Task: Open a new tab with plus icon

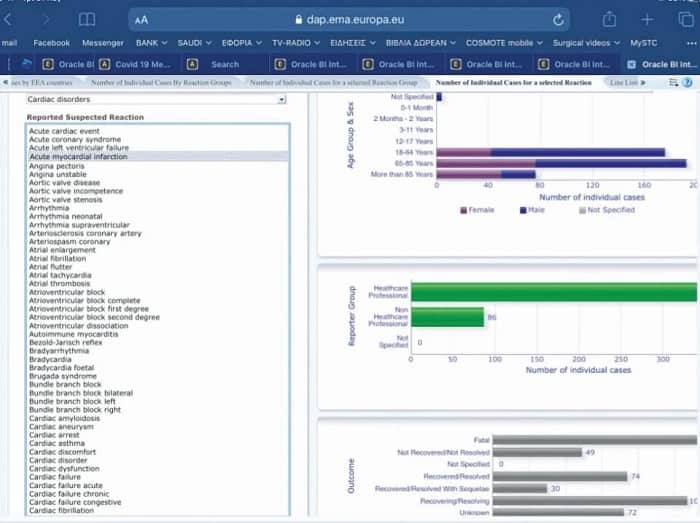Action: (x=648, y=19)
